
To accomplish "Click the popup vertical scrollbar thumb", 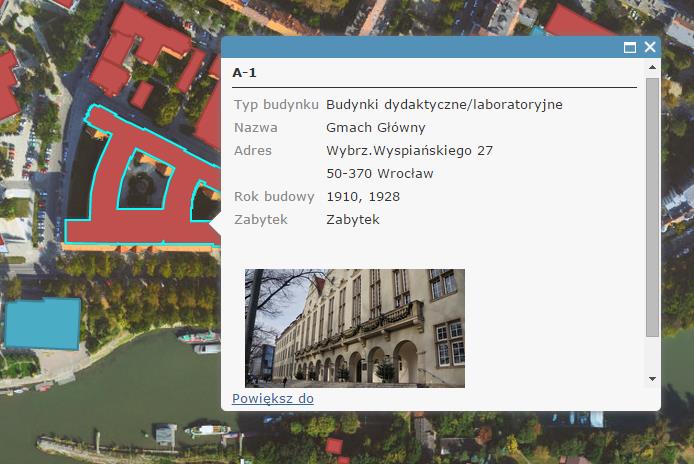I will [652, 207].
